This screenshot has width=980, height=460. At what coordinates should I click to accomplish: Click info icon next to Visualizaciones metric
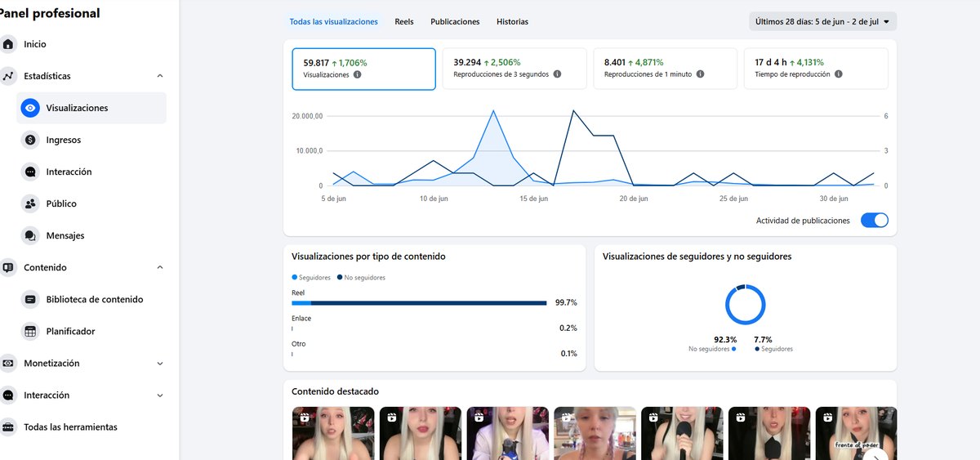click(x=357, y=74)
